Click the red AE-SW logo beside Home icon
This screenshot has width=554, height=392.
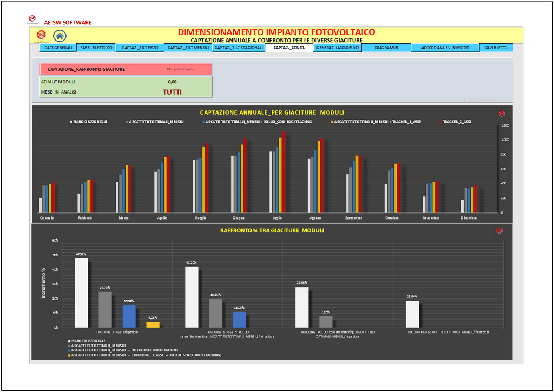[41, 36]
